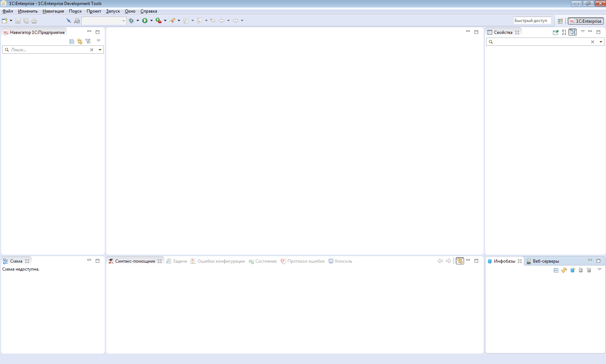Open the Back history dropdown arrow
Image resolution: width=606 pixels, height=364 pixels.
(228, 21)
